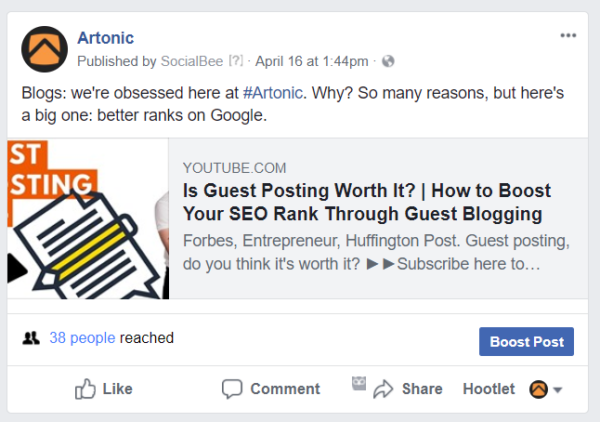This screenshot has height=422, width=600.
Task: Open the Is Guest Posting Worth It title
Action: (x=367, y=202)
